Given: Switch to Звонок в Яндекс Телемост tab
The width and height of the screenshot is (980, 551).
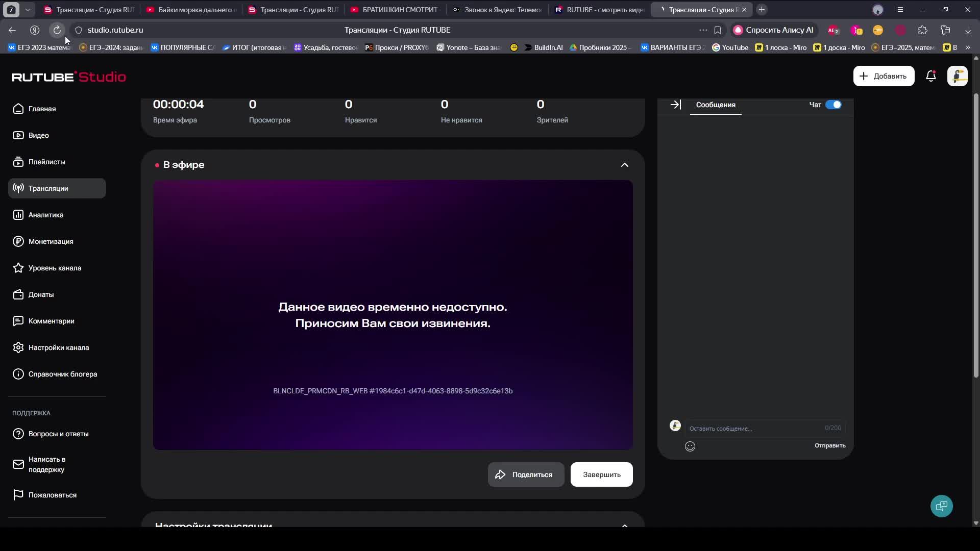Looking at the screenshot, I should [x=498, y=10].
